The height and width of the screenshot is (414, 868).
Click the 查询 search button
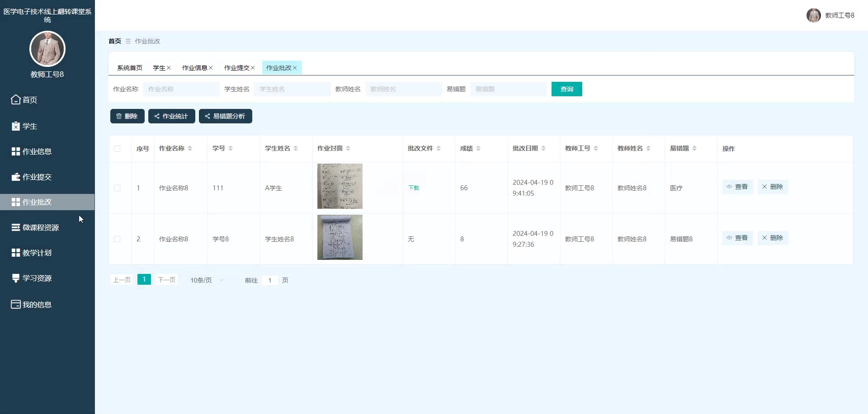[x=567, y=89]
